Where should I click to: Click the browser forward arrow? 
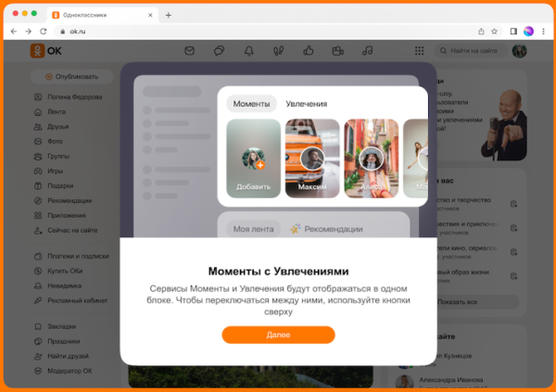coord(29,32)
